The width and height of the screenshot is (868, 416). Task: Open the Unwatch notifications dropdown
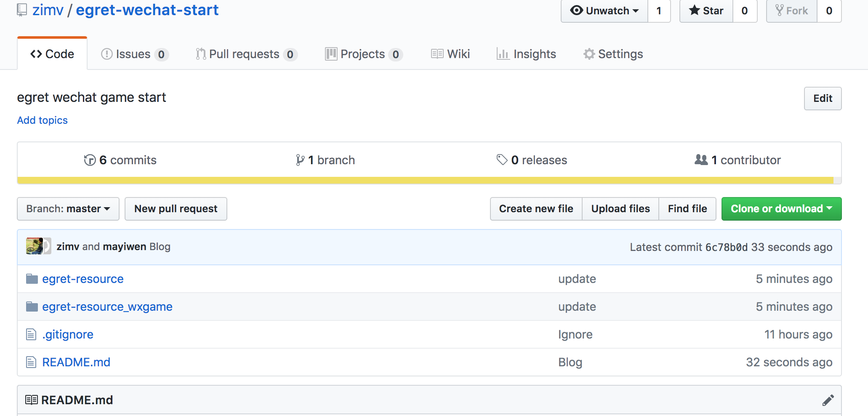(604, 11)
